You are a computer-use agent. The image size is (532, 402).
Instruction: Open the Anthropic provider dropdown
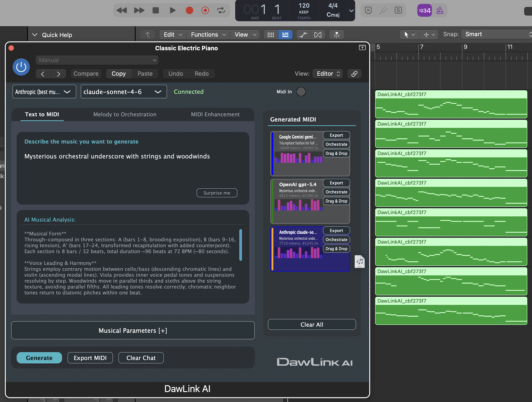pyautogui.click(x=44, y=92)
